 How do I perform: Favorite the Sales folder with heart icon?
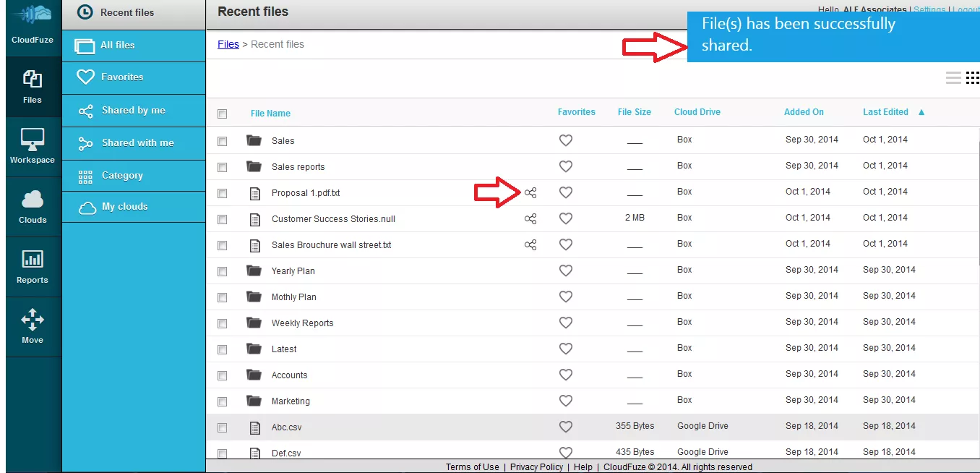point(566,140)
